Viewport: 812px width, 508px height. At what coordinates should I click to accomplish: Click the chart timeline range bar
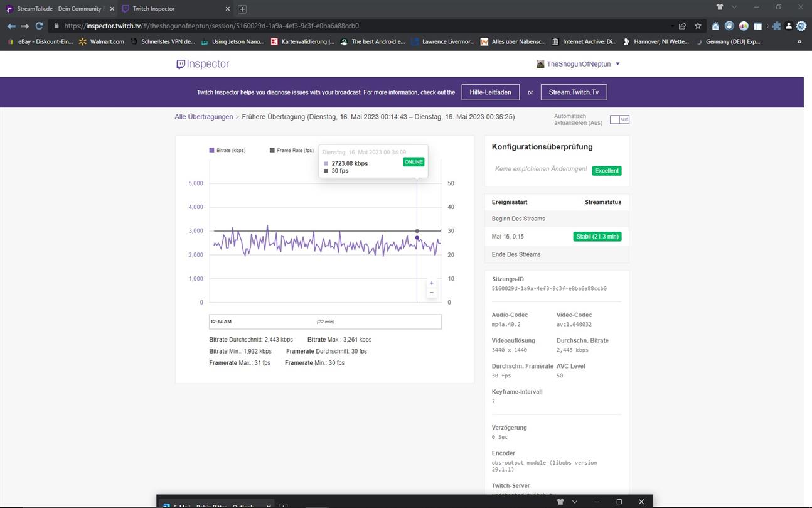pyautogui.click(x=325, y=322)
